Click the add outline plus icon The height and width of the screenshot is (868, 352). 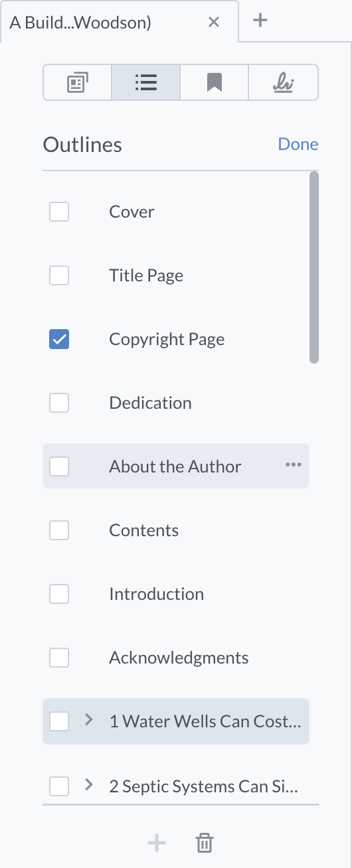coord(157,843)
